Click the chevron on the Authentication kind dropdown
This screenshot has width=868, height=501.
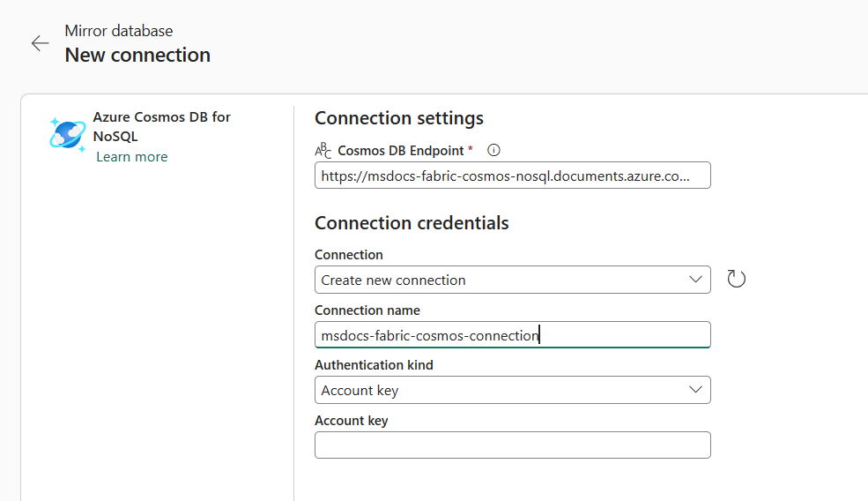pyautogui.click(x=695, y=390)
